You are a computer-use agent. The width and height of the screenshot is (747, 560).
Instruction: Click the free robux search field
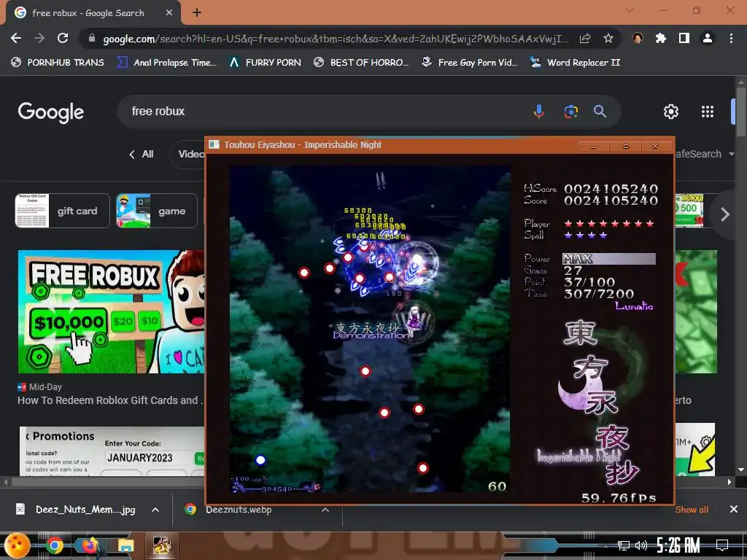pyautogui.click(x=324, y=112)
